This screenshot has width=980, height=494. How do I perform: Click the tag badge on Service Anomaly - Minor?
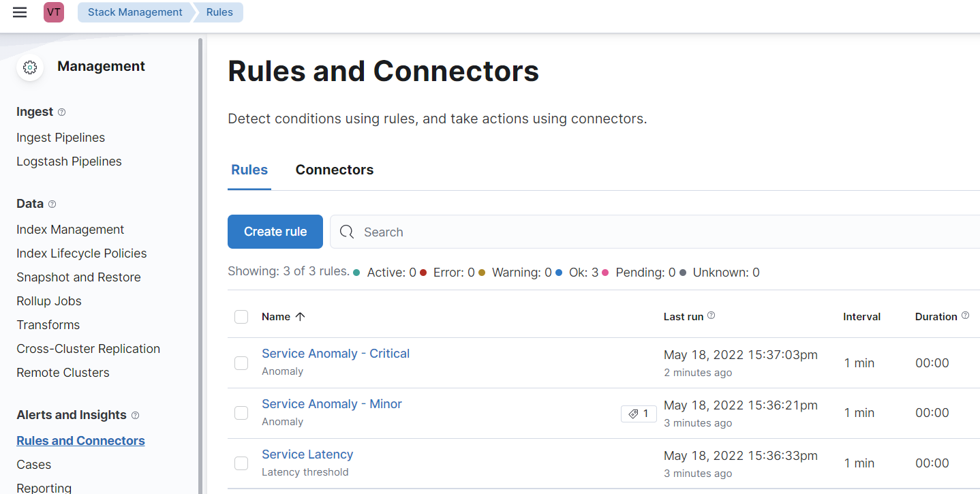point(638,413)
